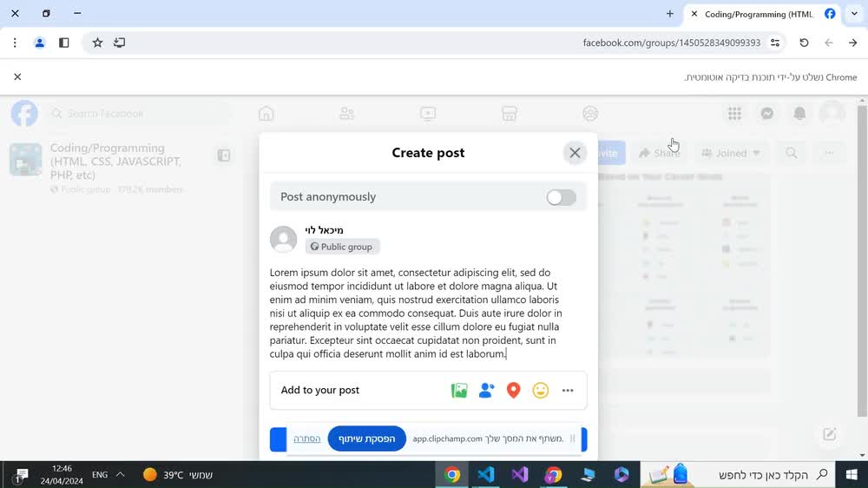Expand the tab search dropdown arrow

854,14
